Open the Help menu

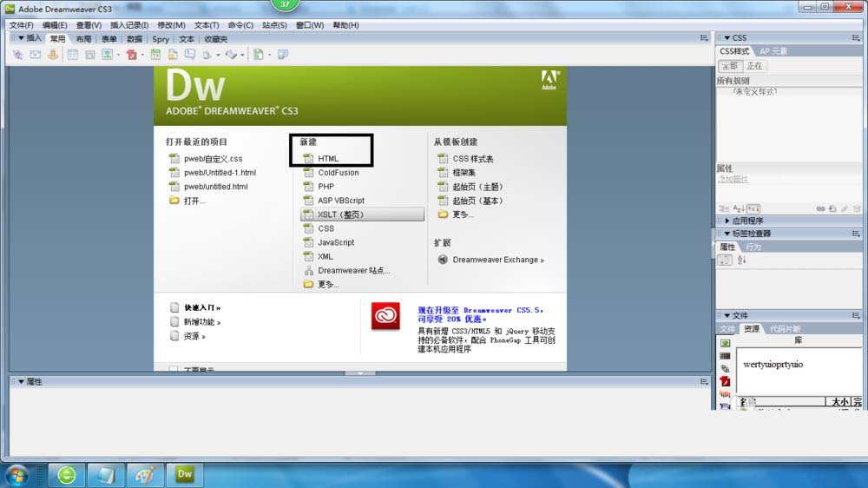(x=345, y=25)
